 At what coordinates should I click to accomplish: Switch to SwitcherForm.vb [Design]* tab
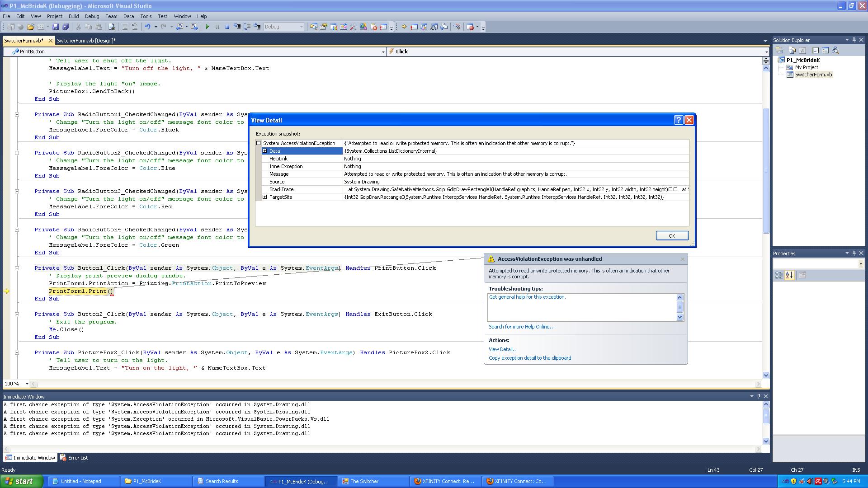click(86, 41)
